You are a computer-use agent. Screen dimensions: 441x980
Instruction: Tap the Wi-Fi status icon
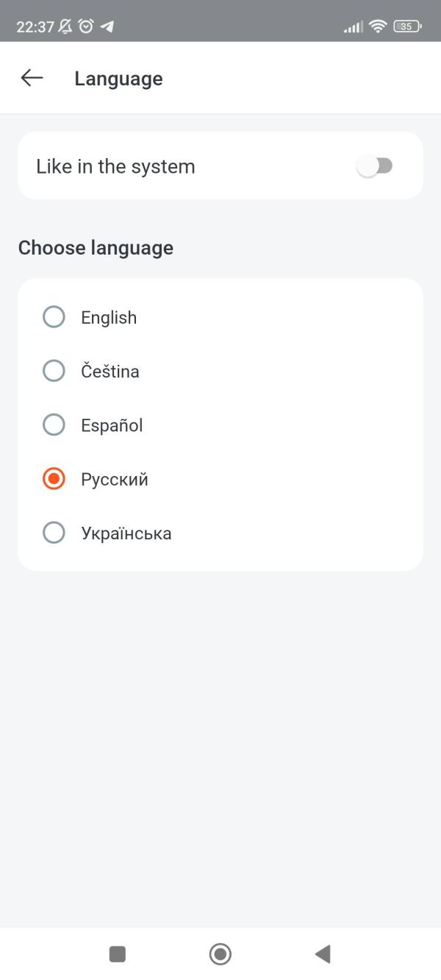[379, 26]
